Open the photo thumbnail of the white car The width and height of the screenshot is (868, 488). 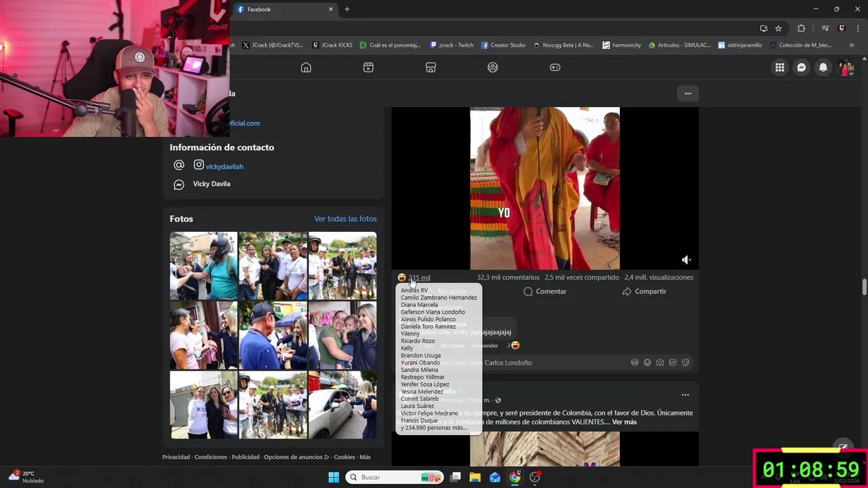click(342, 405)
